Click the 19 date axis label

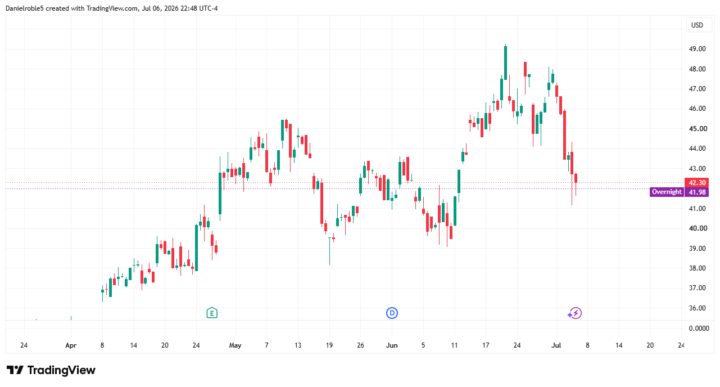click(329, 345)
